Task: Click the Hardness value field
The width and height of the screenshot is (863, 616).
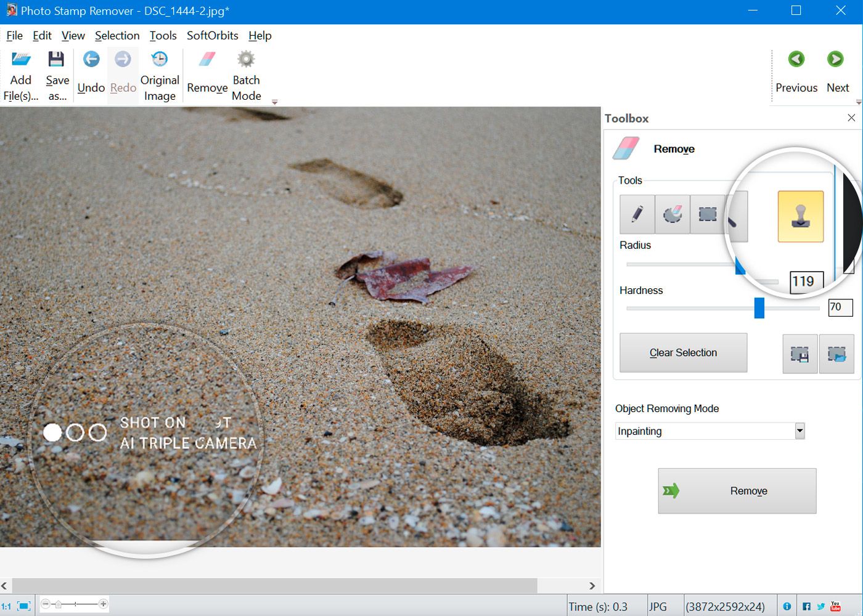Action: (840, 307)
